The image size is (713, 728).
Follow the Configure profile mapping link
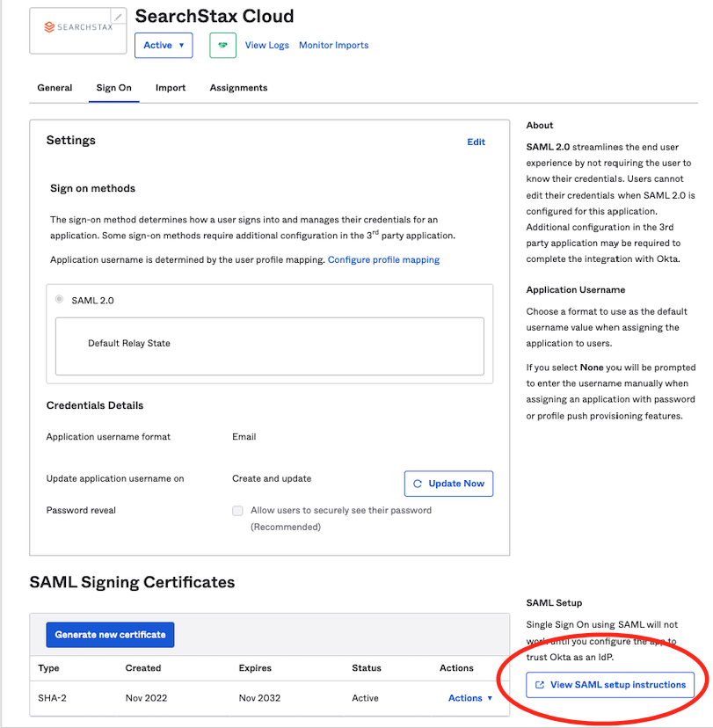383,259
